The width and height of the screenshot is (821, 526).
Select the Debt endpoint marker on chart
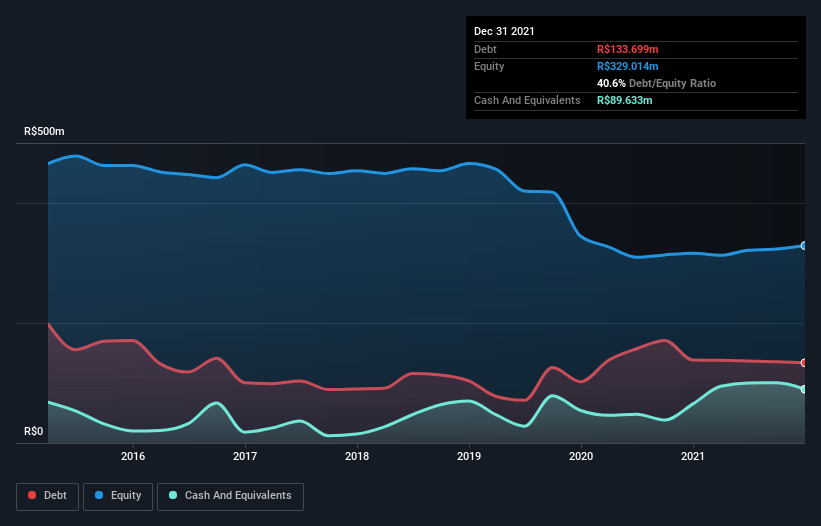point(804,363)
